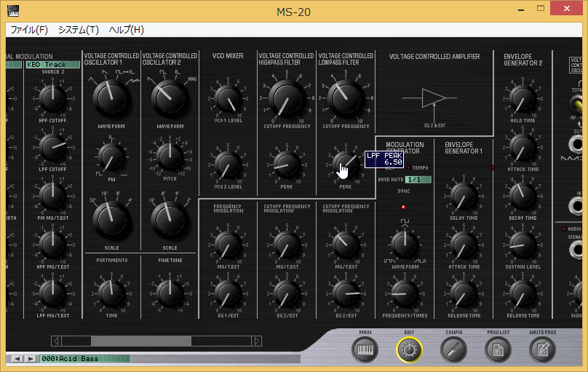Click the VCO 2 LEVEL mixer knob
This screenshot has height=372, width=588.
pyautogui.click(x=228, y=165)
